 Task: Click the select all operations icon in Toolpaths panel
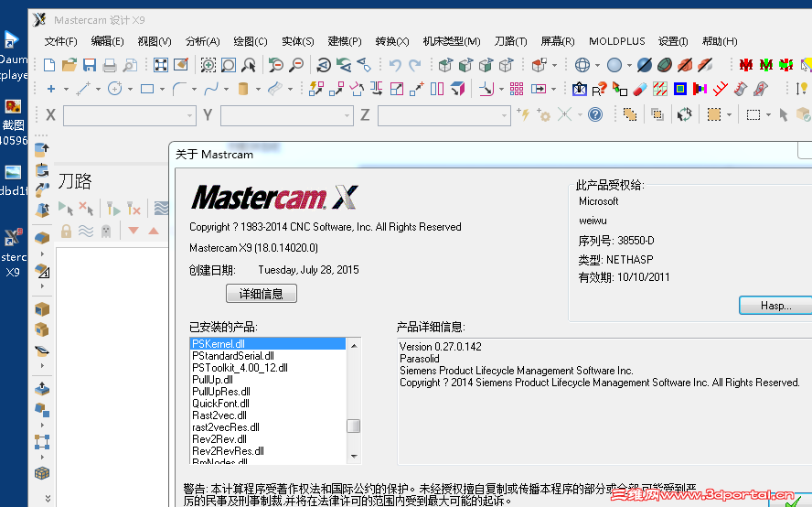pos(66,209)
